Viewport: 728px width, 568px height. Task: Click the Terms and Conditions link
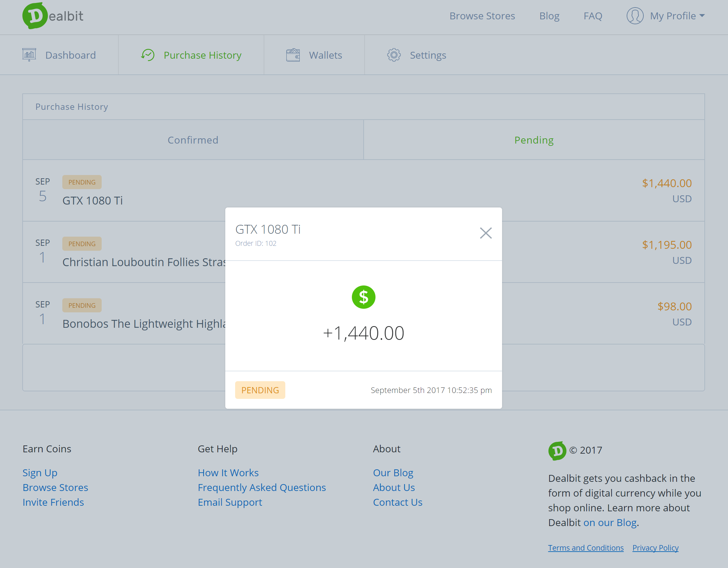[x=585, y=548]
